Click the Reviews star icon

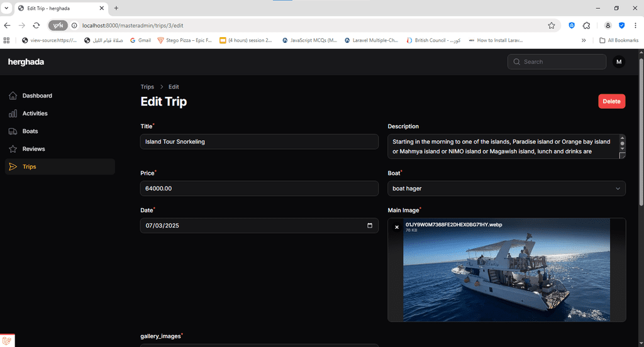(x=13, y=149)
